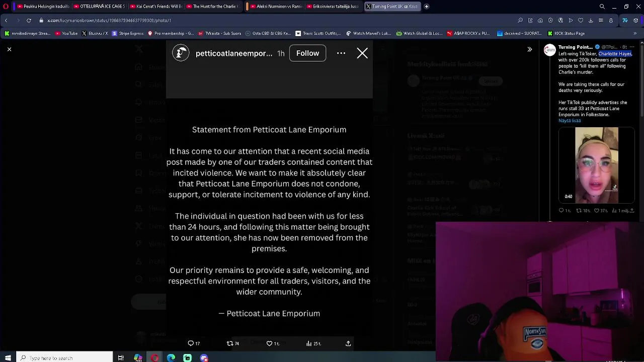
Task: Expand the bookmarks overflow chevron
Action: pos(637,34)
